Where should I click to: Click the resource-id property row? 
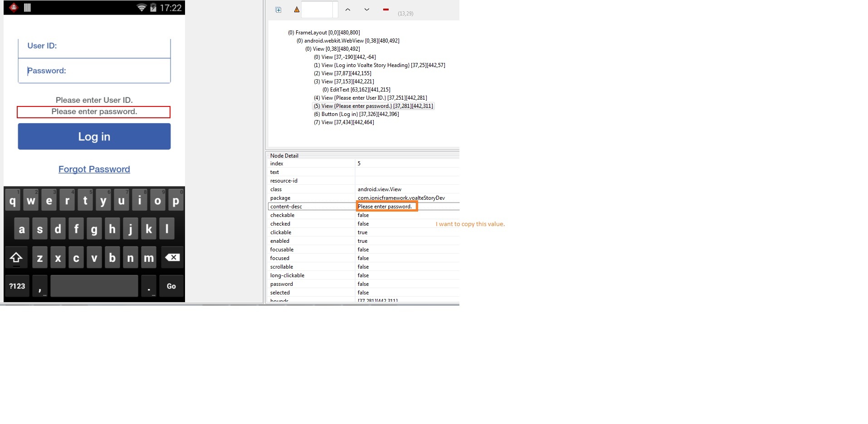[x=363, y=181]
